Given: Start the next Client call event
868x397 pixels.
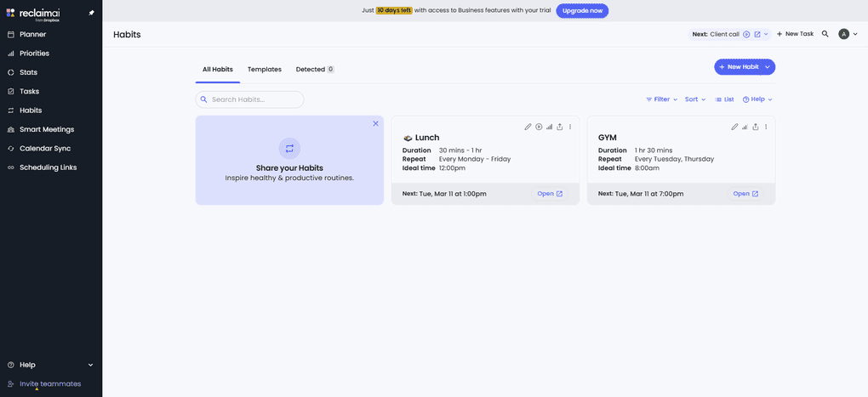Looking at the screenshot, I should [746, 34].
